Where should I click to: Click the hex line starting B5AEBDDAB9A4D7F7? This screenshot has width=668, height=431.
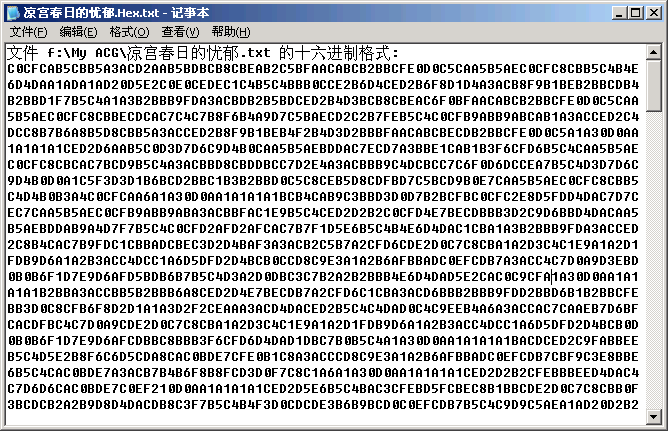point(323,229)
